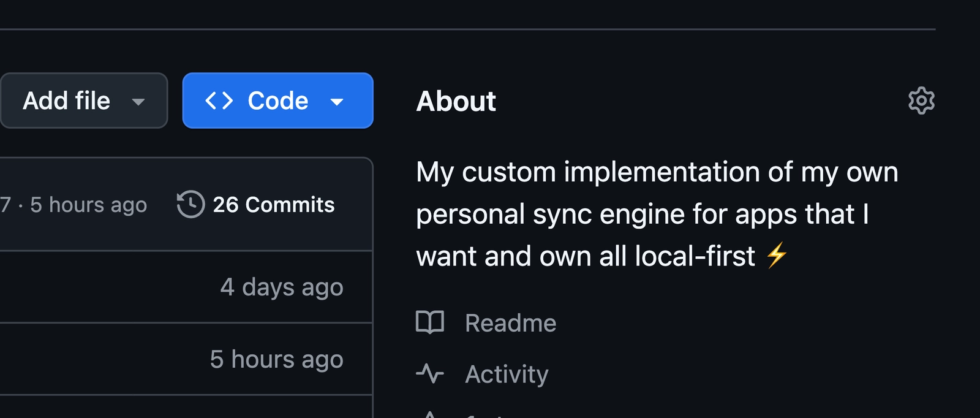Click the About section heading

click(x=456, y=101)
